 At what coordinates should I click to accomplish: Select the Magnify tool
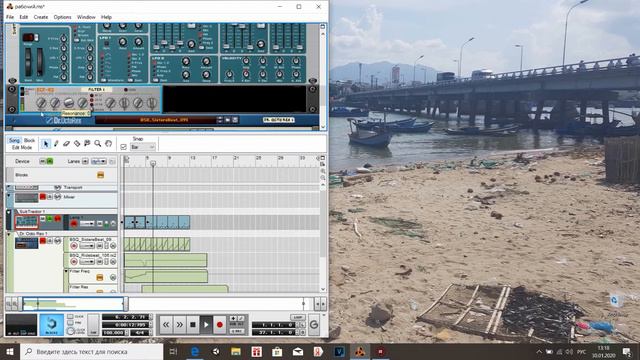tap(98, 143)
